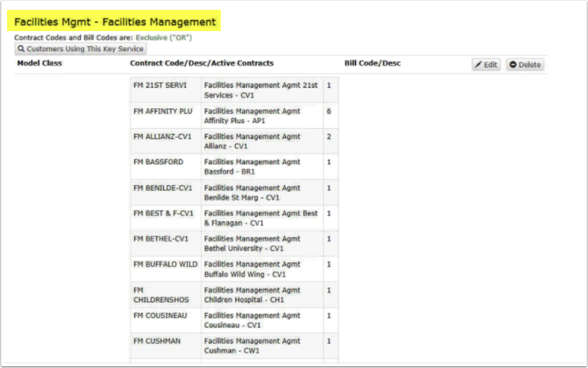Select contract code FM BENILDE-CV1

[x=163, y=188]
